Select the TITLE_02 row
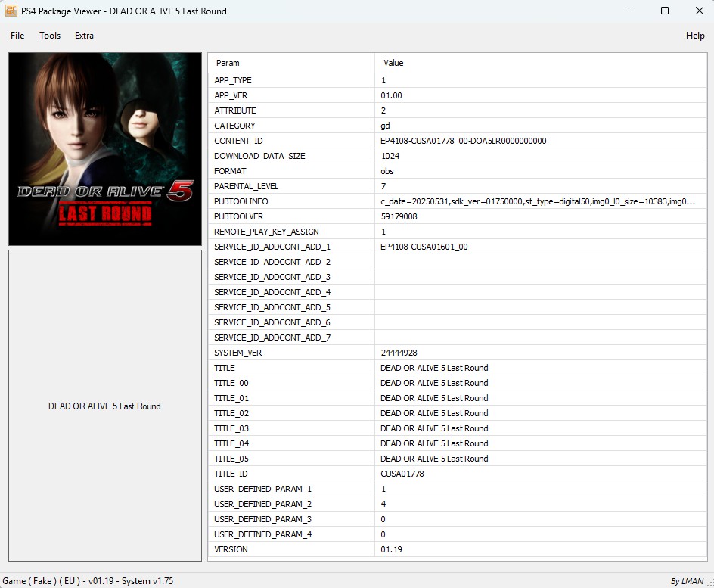The height and width of the screenshot is (588, 714). click(x=458, y=413)
